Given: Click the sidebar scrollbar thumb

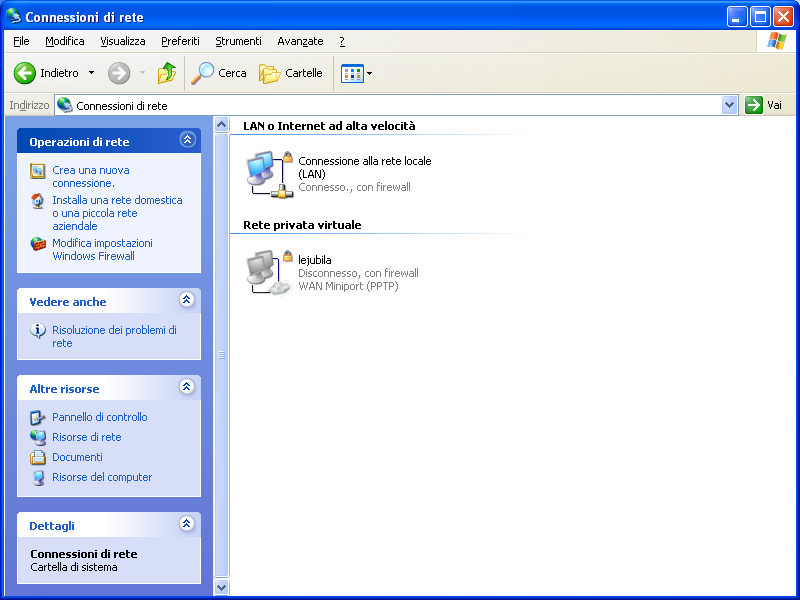Looking at the screenshot, I should point(221,355).
